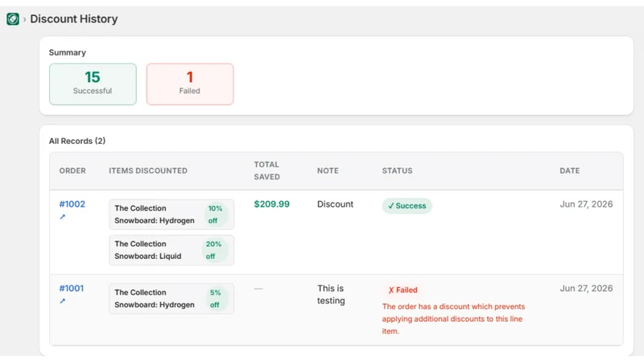Select the 1 Failed summary card
The width and height of the screenshot is (644, 362).
click(190, 84)
